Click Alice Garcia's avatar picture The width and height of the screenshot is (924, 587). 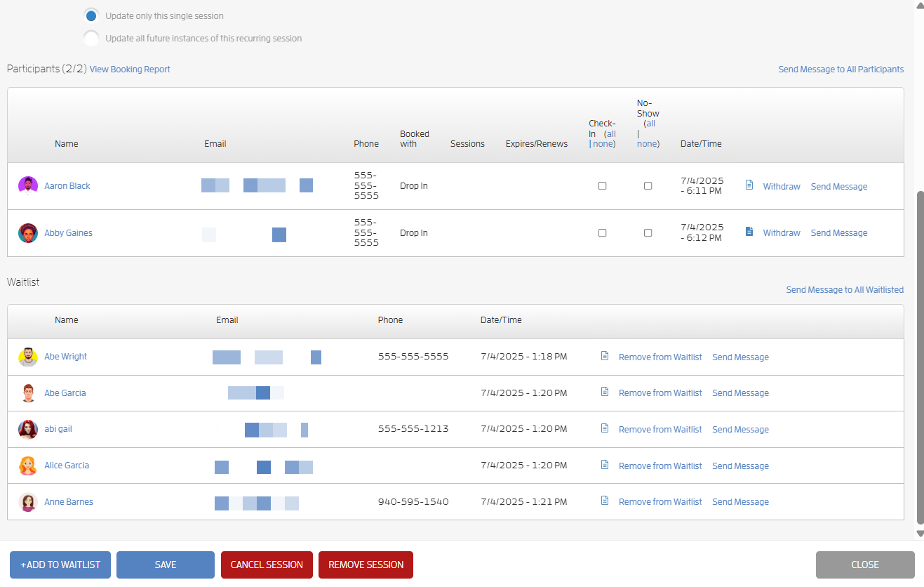[x=28, y=466]
